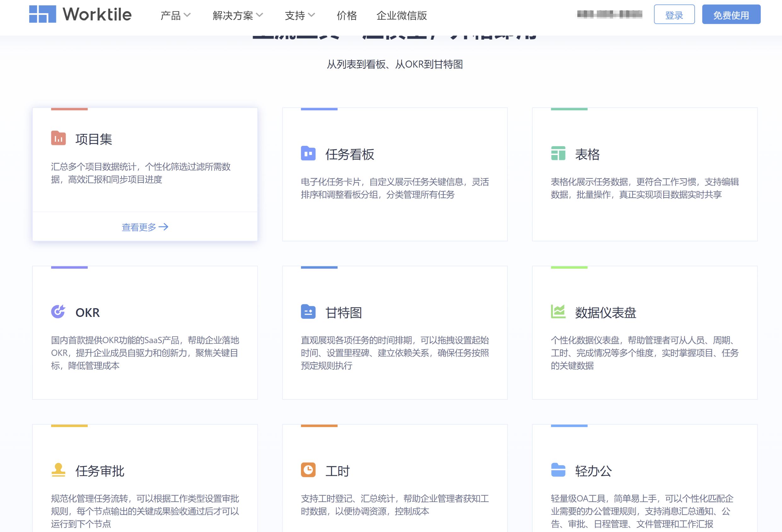Click the 任务审批 stamp icon
Screen dimensions: 782x532
[x=58, y=470]
